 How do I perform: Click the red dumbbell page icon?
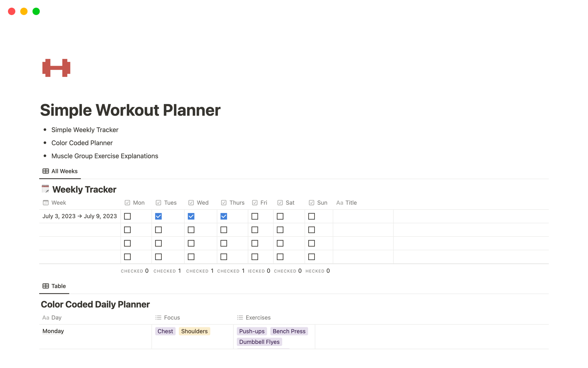(x=56, y=68)
